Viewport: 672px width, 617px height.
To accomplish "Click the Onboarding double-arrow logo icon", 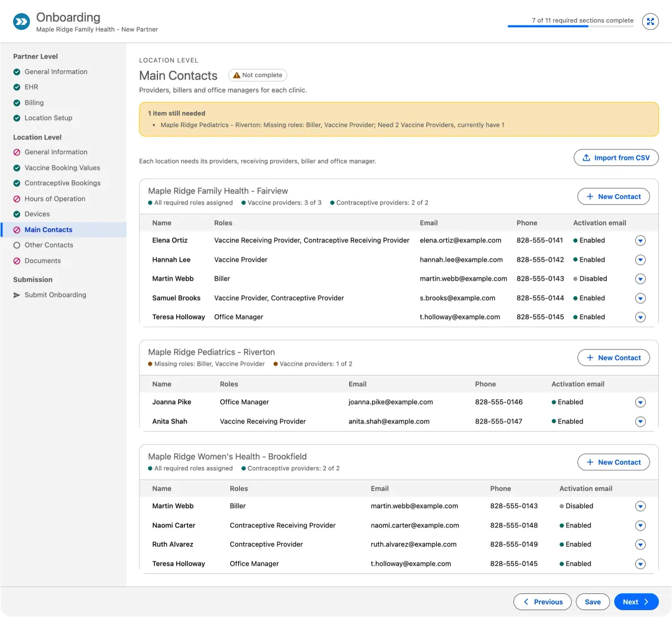I will [x=21, y=21].
